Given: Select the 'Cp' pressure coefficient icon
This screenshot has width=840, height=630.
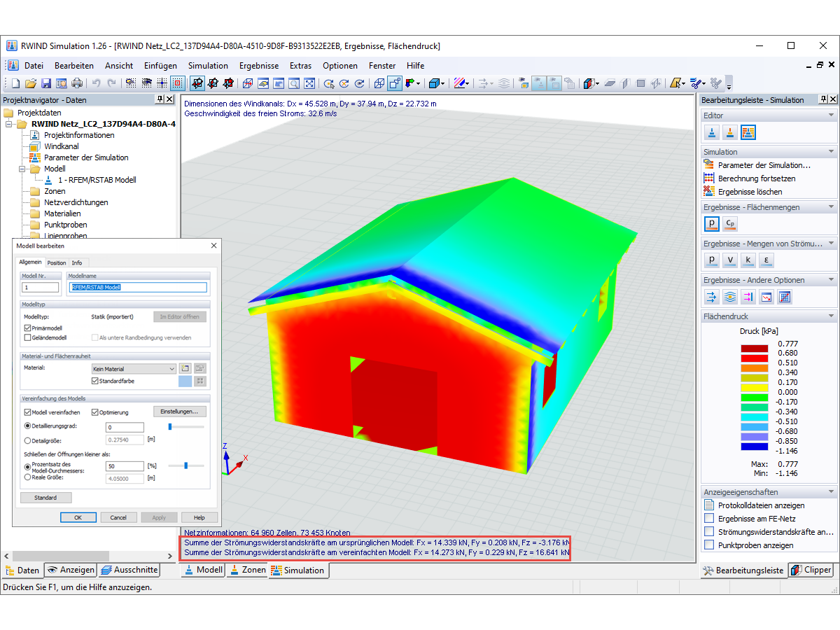Looking at the screenshot, I should click(x=730, y=224).
